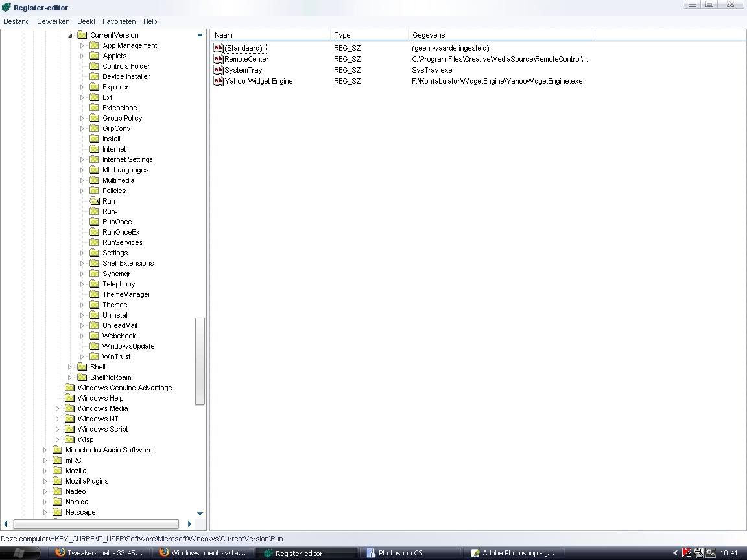The image size is (747, 560).
Task: Click Kaspersky icon in system tray
Action: click(x=687, y=553)
